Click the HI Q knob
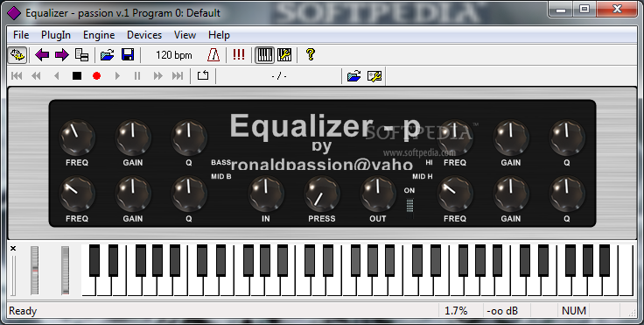 [x=567, y=137]
